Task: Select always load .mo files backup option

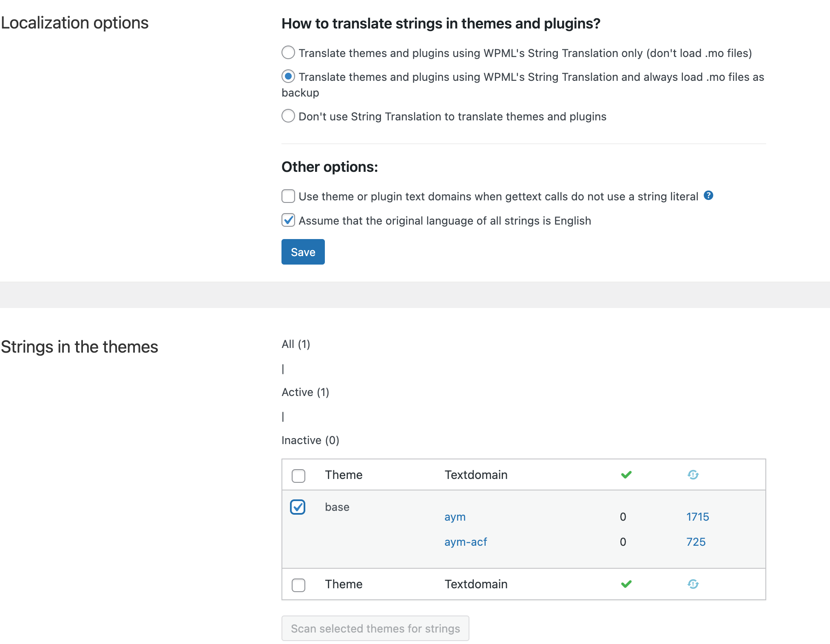Action: pos(288,77)
